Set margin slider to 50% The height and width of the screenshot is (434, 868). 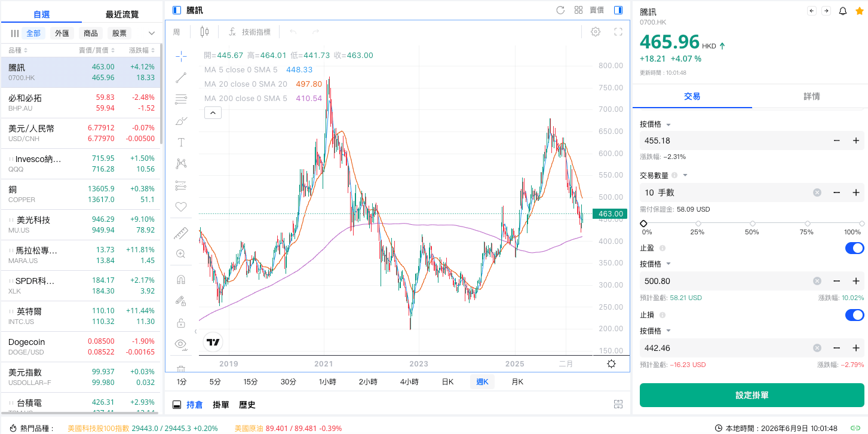click(x=752, y=224)
